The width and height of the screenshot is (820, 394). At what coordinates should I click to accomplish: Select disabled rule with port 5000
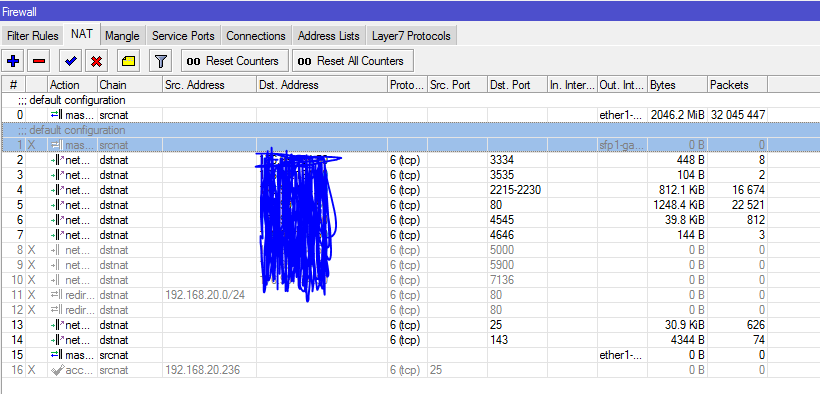point(384,250)
